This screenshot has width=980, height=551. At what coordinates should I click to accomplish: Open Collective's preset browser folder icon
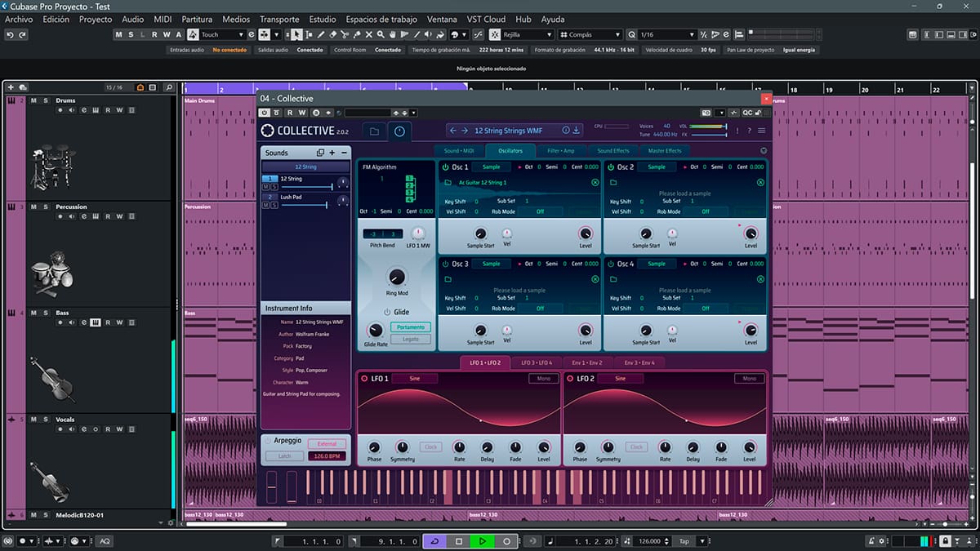point(374,131)
